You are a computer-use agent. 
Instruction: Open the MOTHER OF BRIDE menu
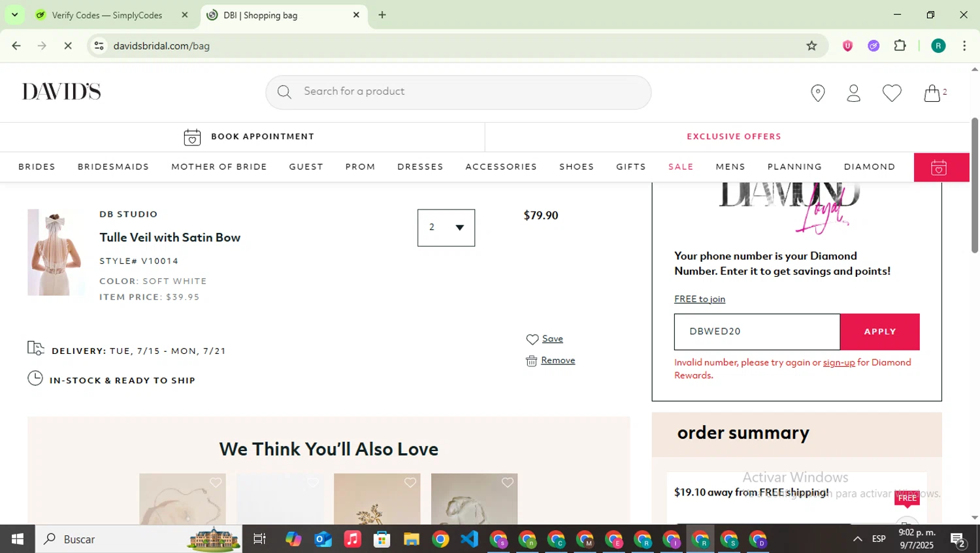tap(219, 167)
